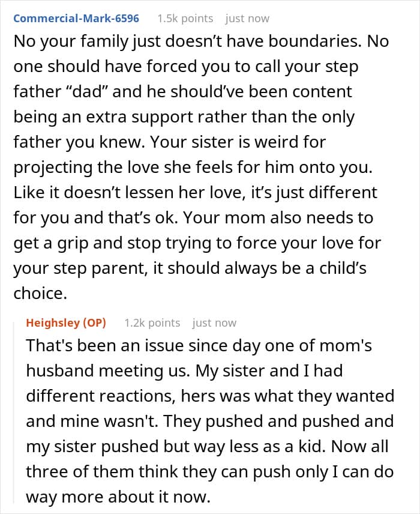Click OP reply's "just now" timestamp
Image resolution: width=420 pixels, height=514 pixels.
click(x=214, y=322)
